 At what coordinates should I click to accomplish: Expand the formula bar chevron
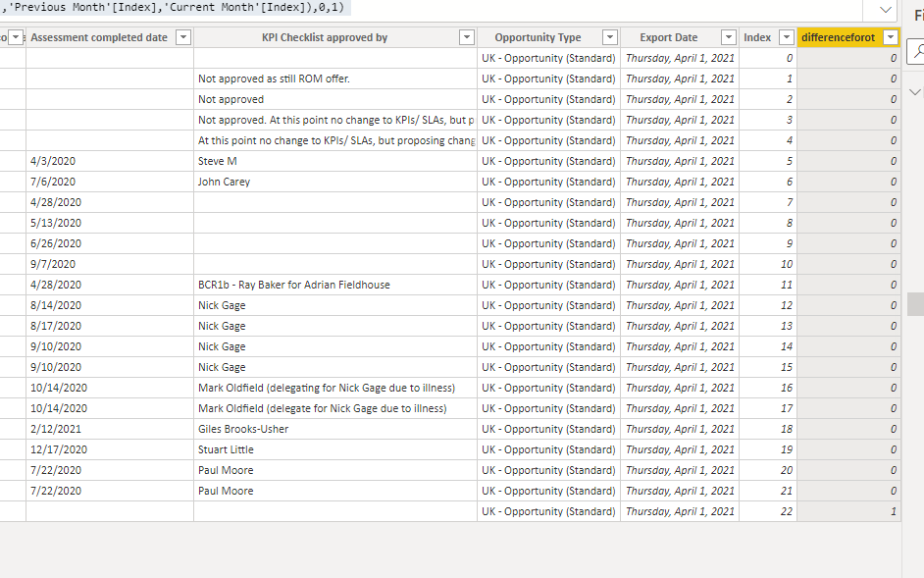click(x=885, y=10)
